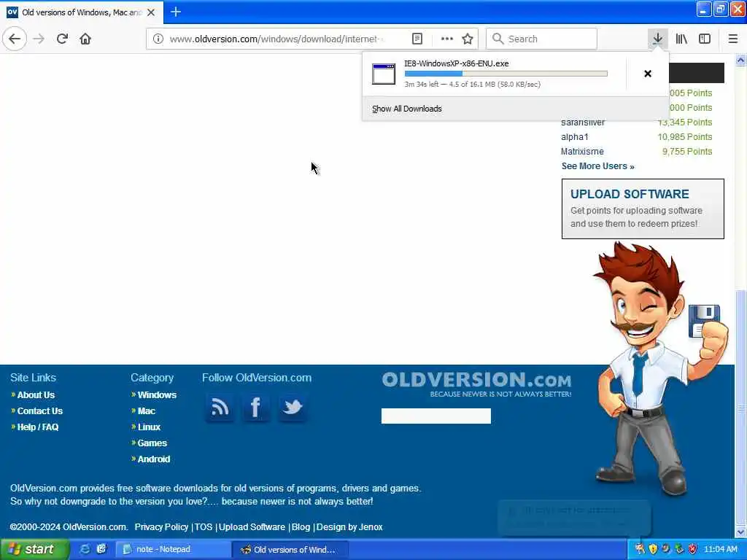
Task: Open the RSS feed icon
Action: pos(219,407)
